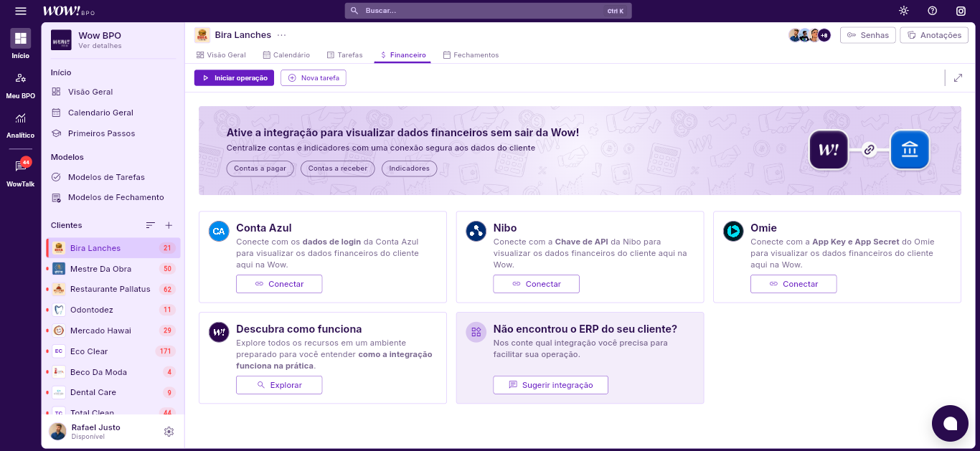Click the Omie logo icon

733,231
